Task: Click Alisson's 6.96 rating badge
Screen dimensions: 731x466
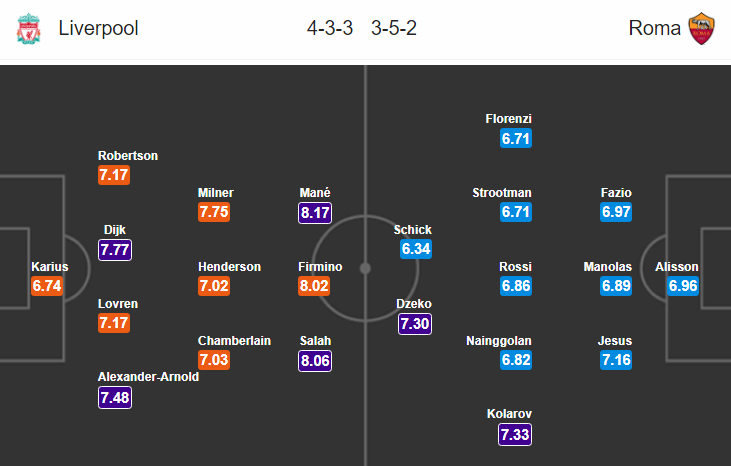Action: (x=683, y=286)
